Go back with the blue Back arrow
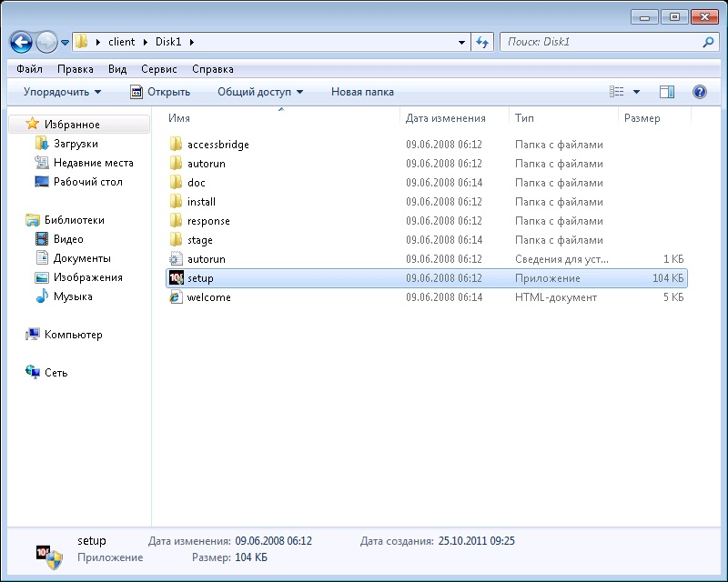 click(21, 42)
